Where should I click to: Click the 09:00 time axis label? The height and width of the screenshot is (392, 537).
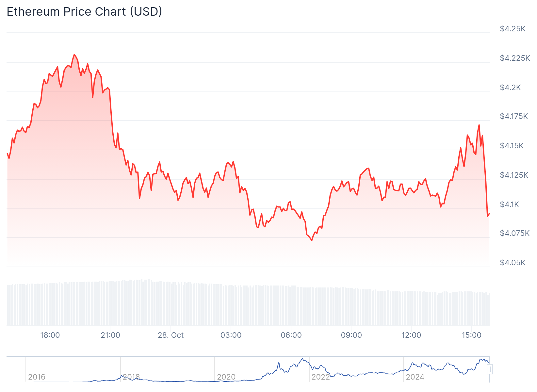pyautogui.click(x=351, y=335)
